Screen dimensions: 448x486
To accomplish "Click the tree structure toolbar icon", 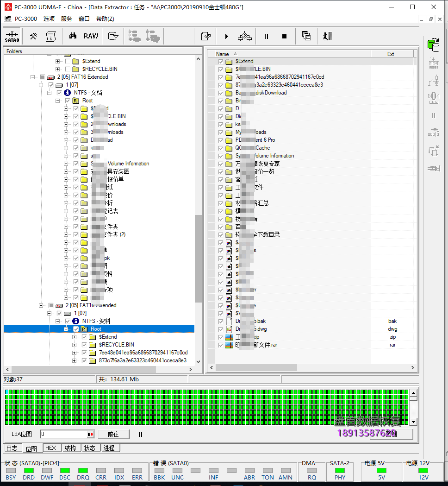I will [134, 36].
